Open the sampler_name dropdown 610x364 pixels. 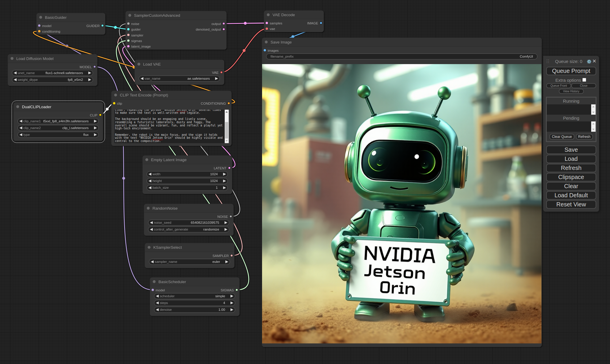point(189,262)
